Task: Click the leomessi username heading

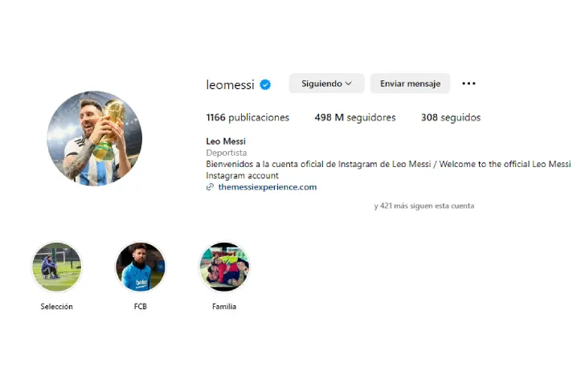Action: click(230, 85)
